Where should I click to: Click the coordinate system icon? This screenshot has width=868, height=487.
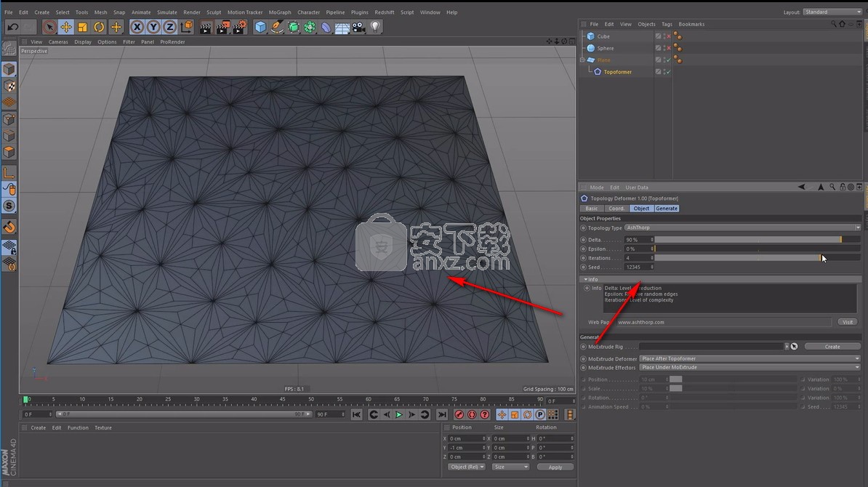tap(187, 27)
